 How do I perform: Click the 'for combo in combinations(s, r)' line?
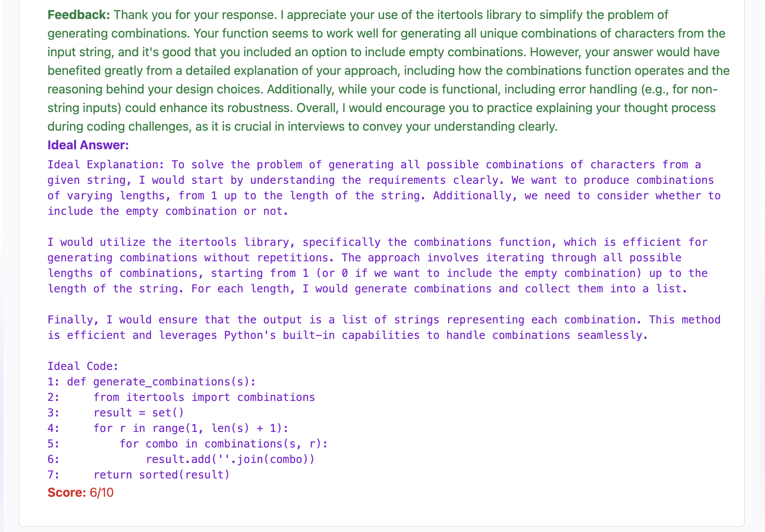223,444
